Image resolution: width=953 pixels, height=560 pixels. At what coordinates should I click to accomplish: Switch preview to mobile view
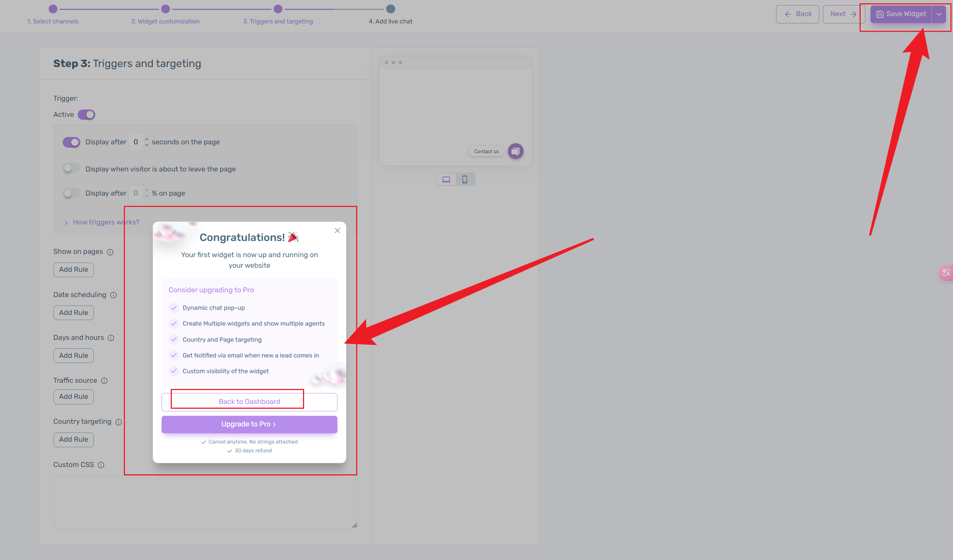coord(465,179)
